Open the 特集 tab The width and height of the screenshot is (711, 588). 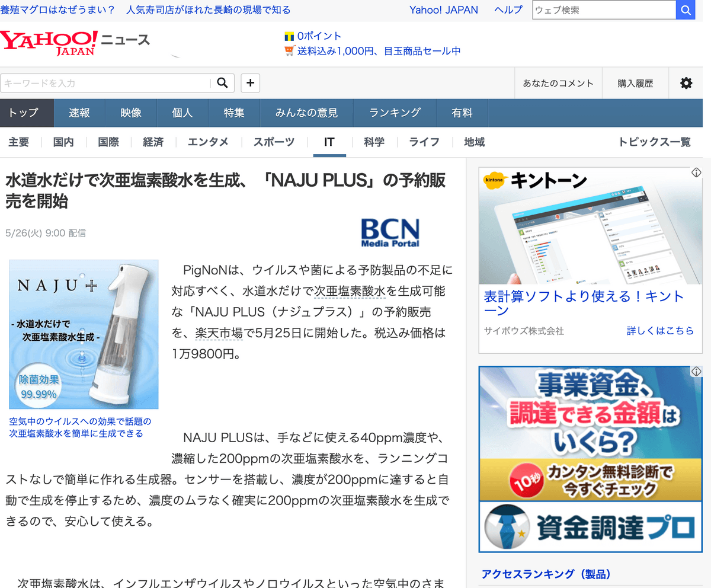(234, 113)
